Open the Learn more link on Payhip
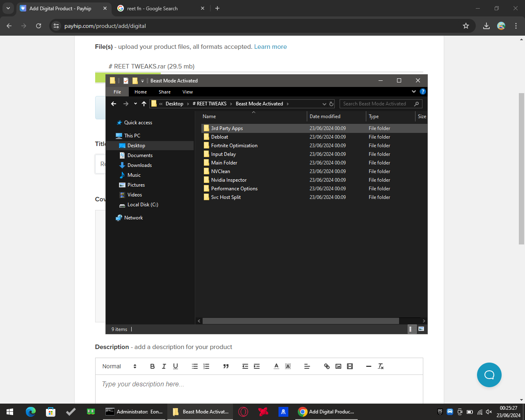525x420 pixels. [270, 47]
